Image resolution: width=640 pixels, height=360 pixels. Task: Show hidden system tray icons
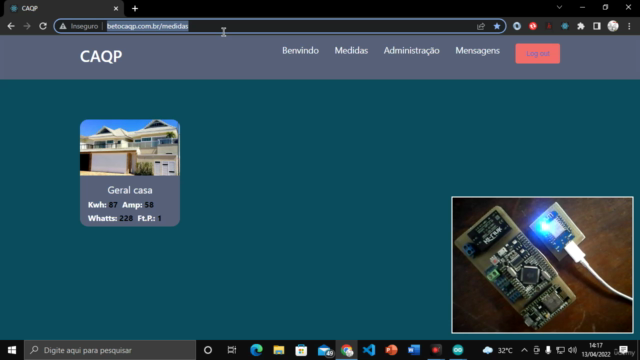pyautogui.click(x=524, y=350)
